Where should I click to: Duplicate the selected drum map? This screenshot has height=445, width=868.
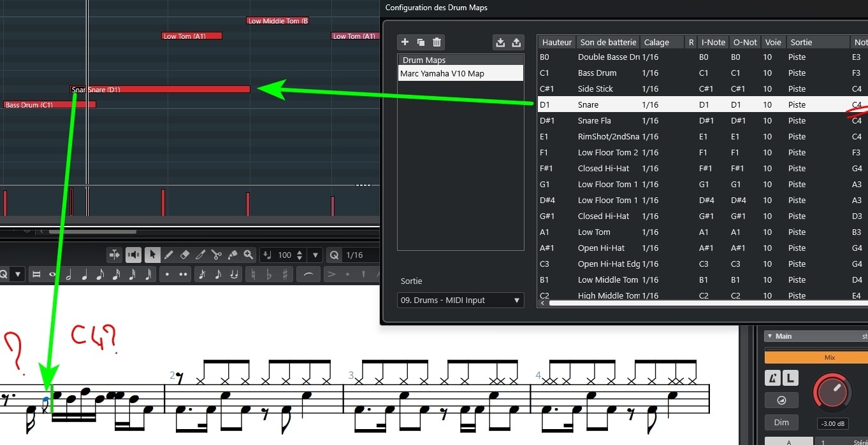tap(421, 43)
